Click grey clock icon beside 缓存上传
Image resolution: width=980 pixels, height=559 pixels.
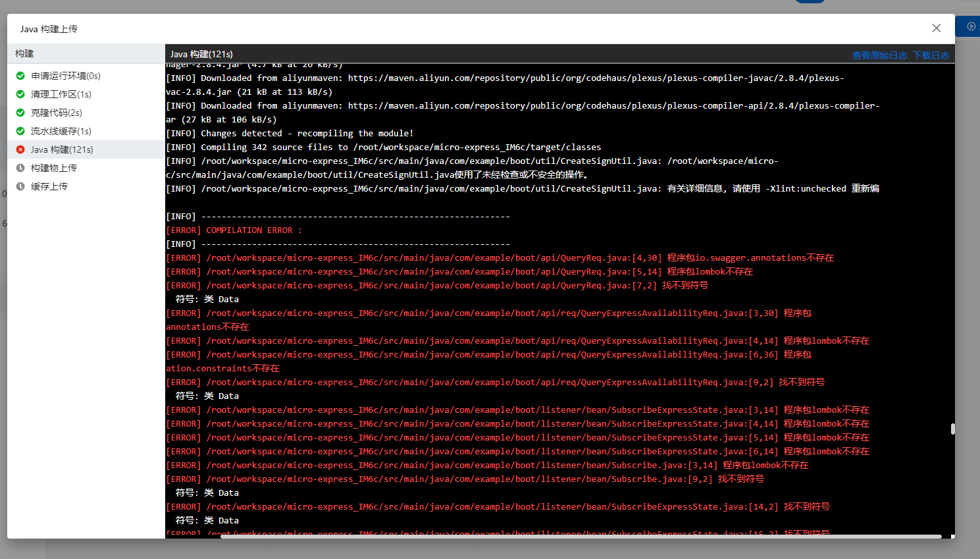click(20, 186)
